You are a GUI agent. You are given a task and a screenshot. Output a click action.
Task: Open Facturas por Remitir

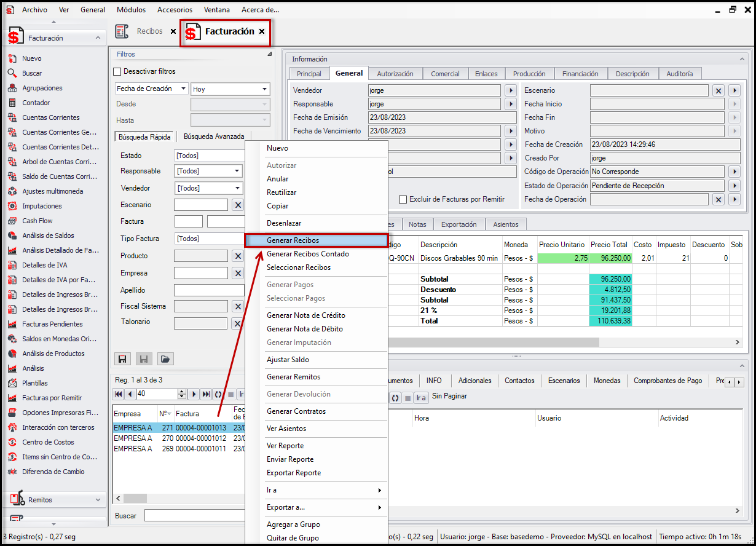(52, 398)
